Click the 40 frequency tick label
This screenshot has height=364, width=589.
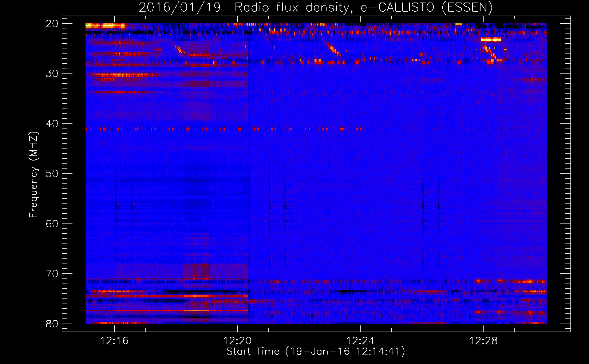[x=52, y=124]
